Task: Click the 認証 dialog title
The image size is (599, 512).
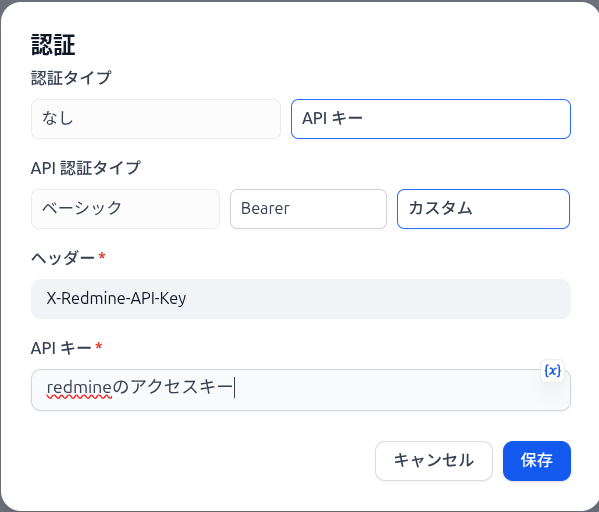Action: 53,45
